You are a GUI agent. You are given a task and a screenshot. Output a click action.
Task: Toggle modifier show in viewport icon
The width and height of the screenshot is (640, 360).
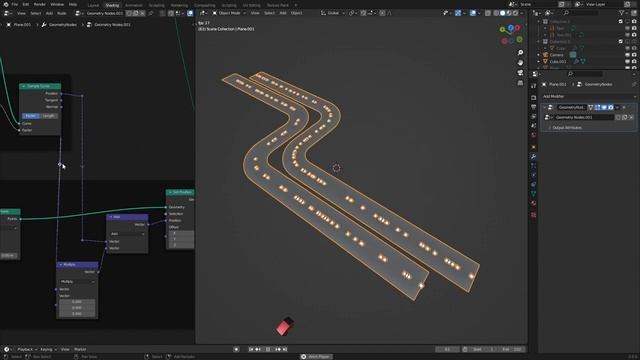[x=604, y=107]
